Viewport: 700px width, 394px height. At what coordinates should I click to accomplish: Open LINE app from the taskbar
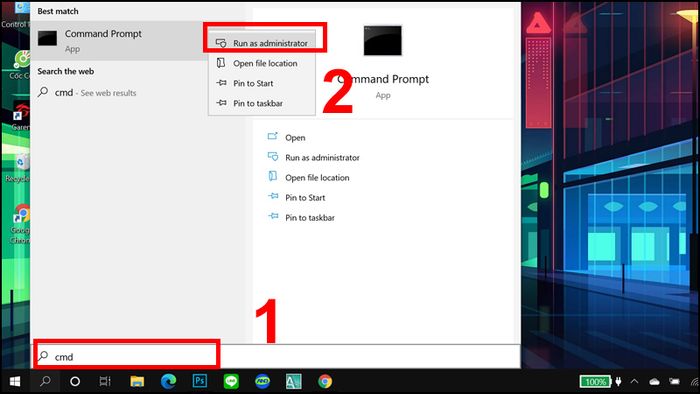point(231,382)
